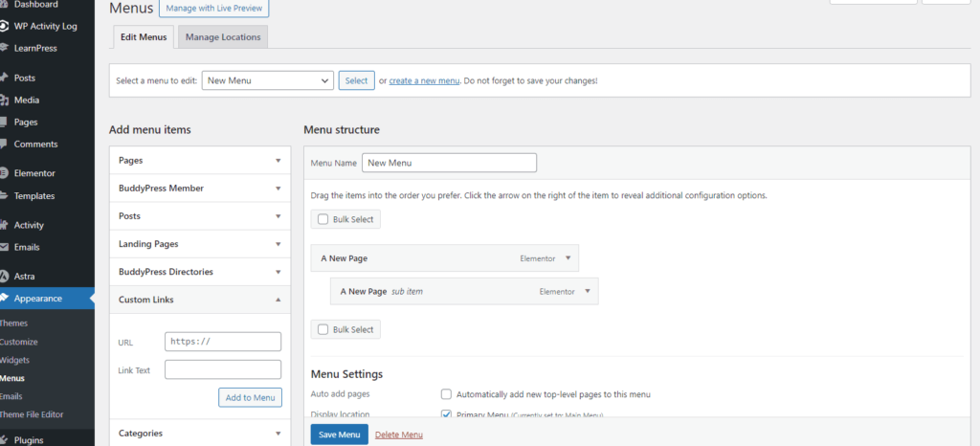Image resolution: width=980 pixels, height=446 pixels.
Task: Click the Delete Menu link
Action: point(398,435)
